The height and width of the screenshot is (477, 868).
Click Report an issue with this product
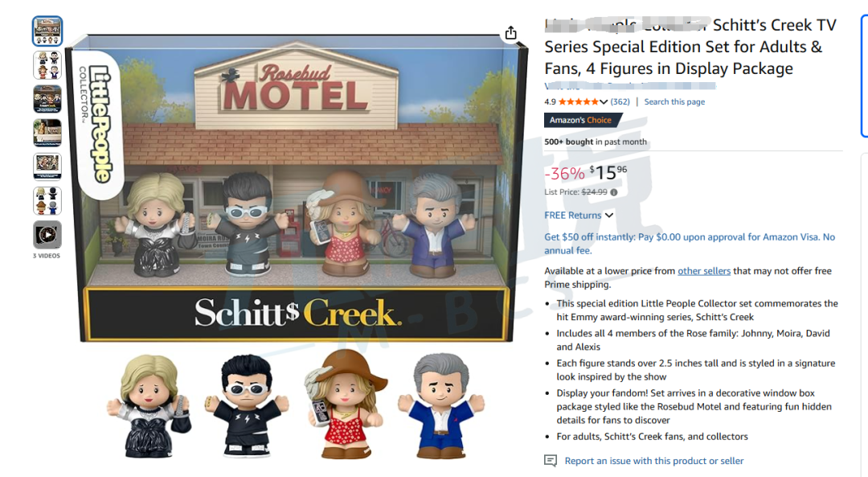pos(653,461)
